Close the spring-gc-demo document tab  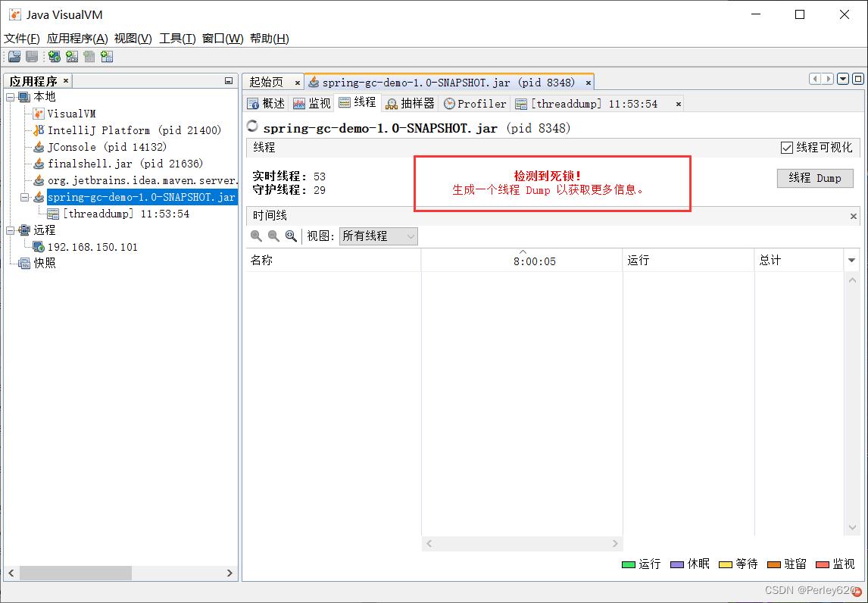(588, 83)
